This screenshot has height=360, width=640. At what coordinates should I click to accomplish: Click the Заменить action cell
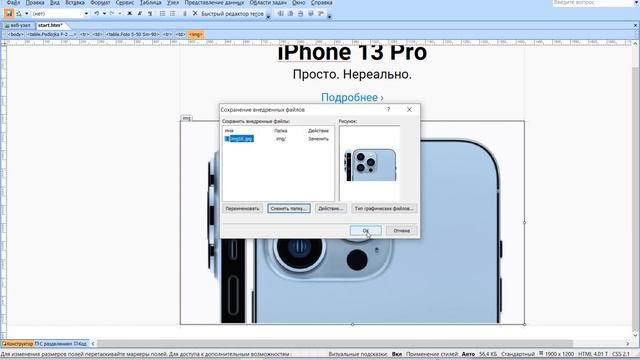pos(318,139)
